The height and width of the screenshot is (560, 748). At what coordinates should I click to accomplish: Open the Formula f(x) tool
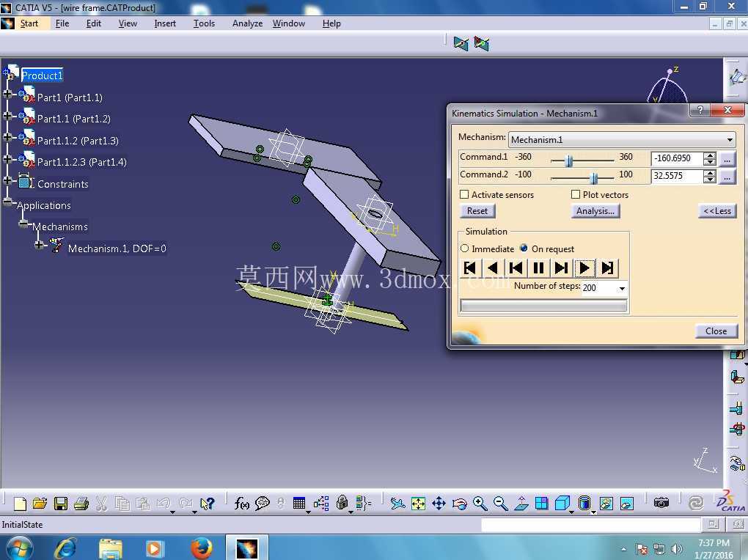click(x=241, y=504)
